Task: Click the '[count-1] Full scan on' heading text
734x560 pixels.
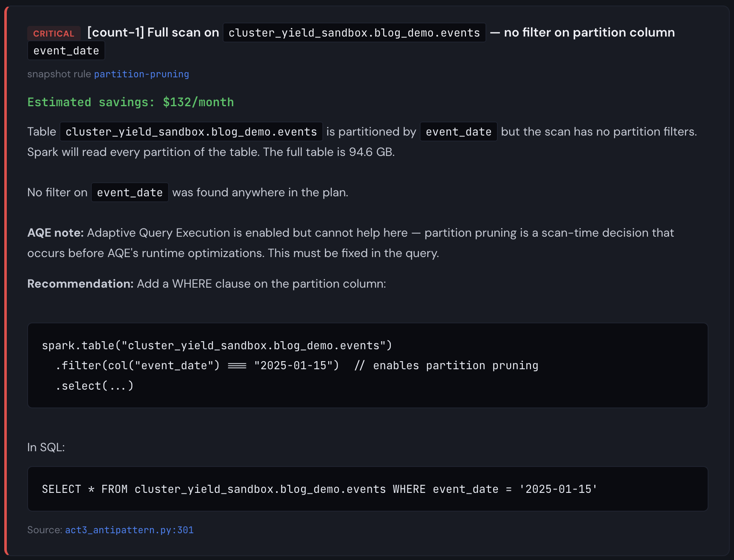Action: click(153, 33)
